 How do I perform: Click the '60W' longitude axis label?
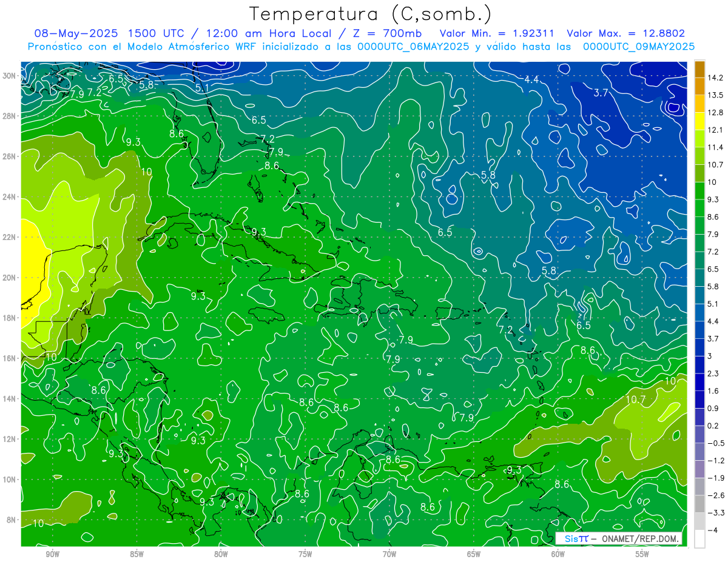point(558,554)
